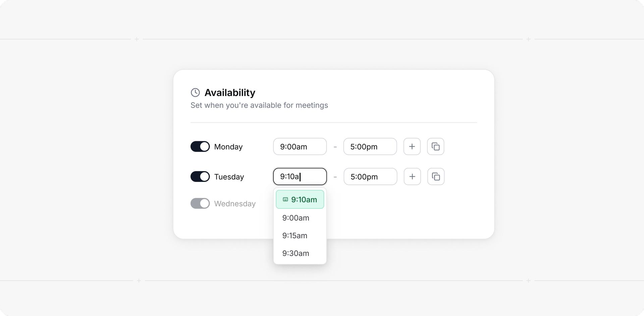Click Monday's 9:00am start time field
Image resolution: width=644 pixels, height=316 pixels.
point(300,147)
